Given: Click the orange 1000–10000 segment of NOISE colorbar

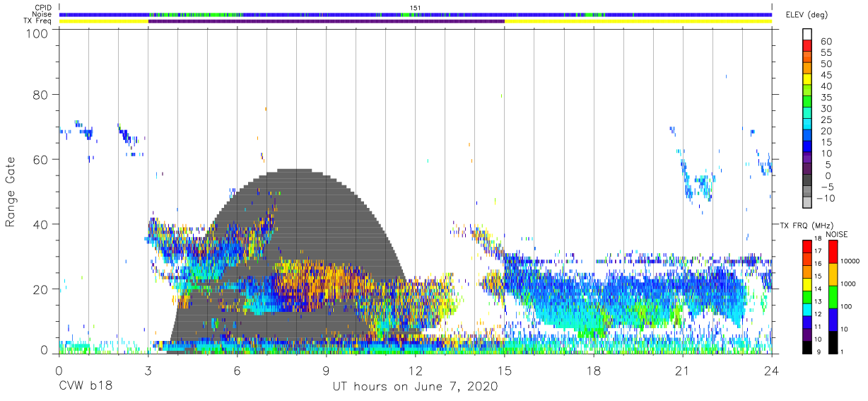Looking at the screenshot, I should pos(833,274).
